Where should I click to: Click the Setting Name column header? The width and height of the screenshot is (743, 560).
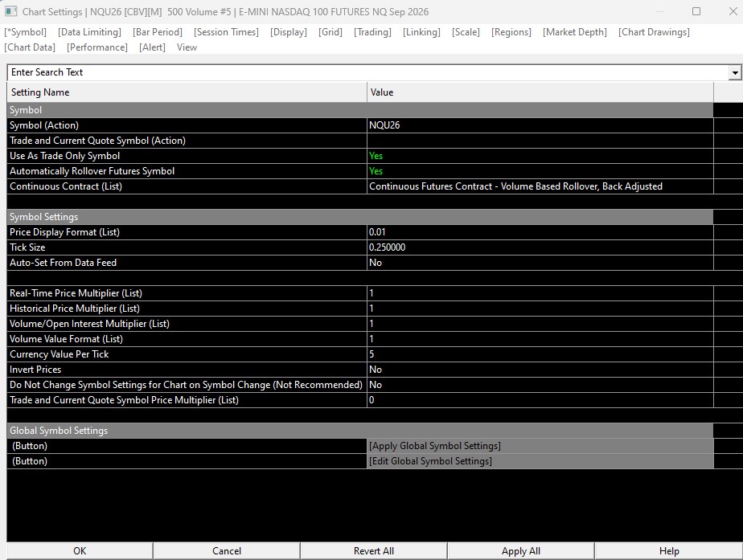click(187, 92)
